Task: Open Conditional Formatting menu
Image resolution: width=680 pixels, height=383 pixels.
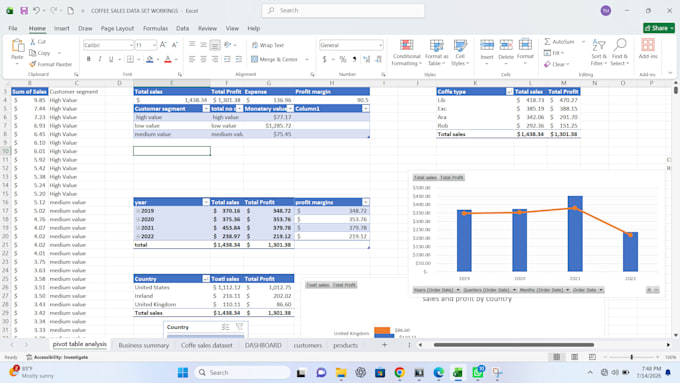Action: [406, 52]
